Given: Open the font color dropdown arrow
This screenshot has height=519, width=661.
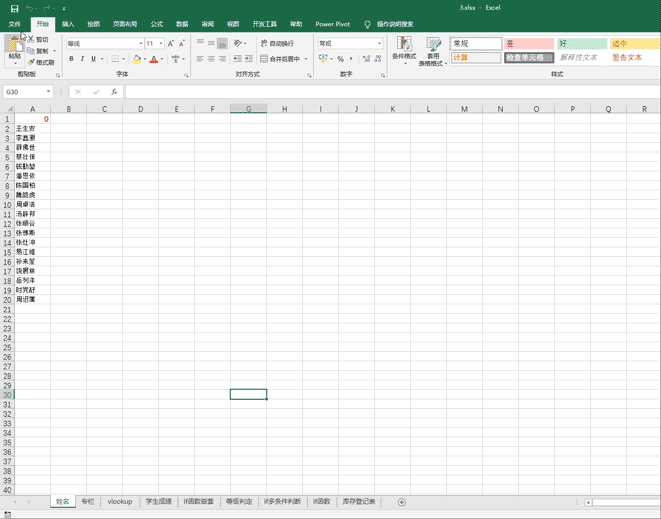Looking at the screenshot, I should pos(162,59).
